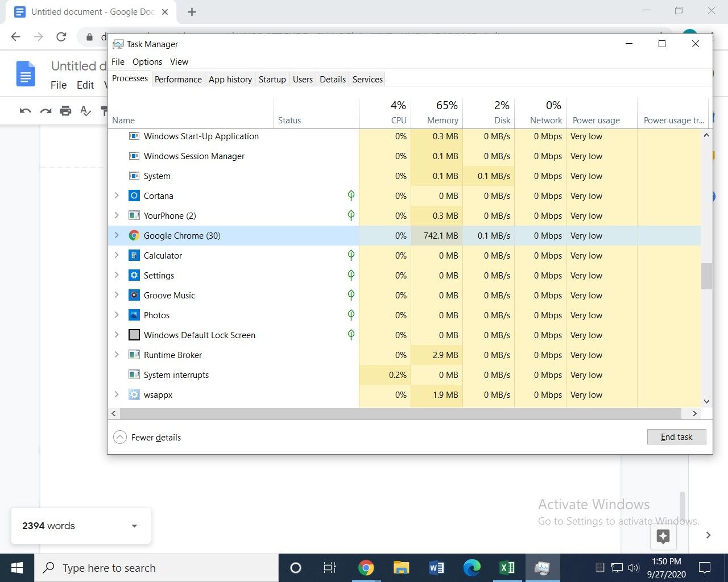728x582 pixels.
Task: Open Microsoft Edge from the taskbar
Action: click(x=471, y=567)
